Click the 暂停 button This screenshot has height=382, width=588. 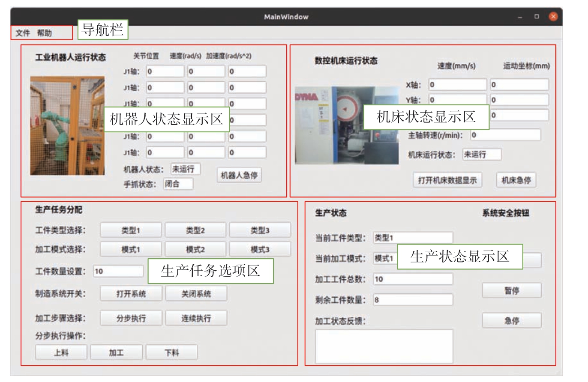click(x=512, y=290)
